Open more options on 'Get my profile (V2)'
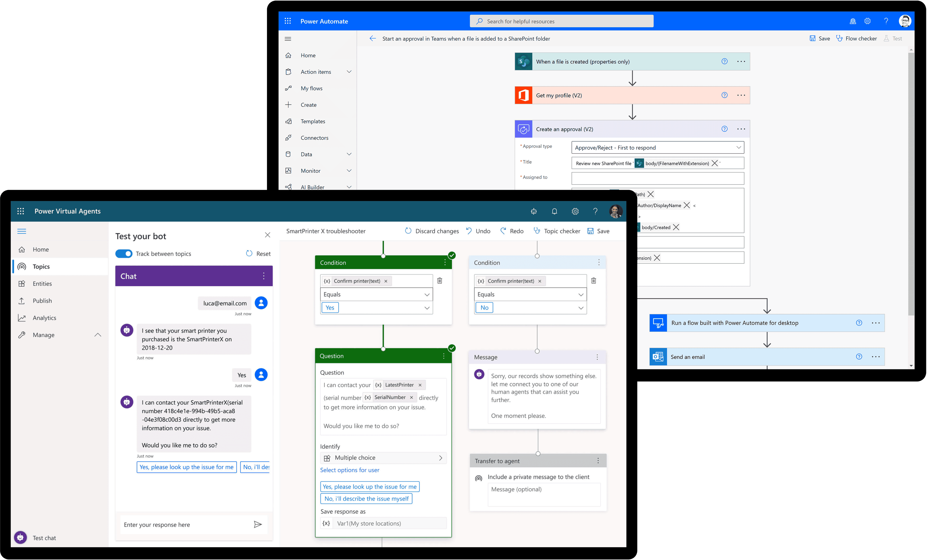The width and height of the screenshot is (927, 560). click(741, 95)
